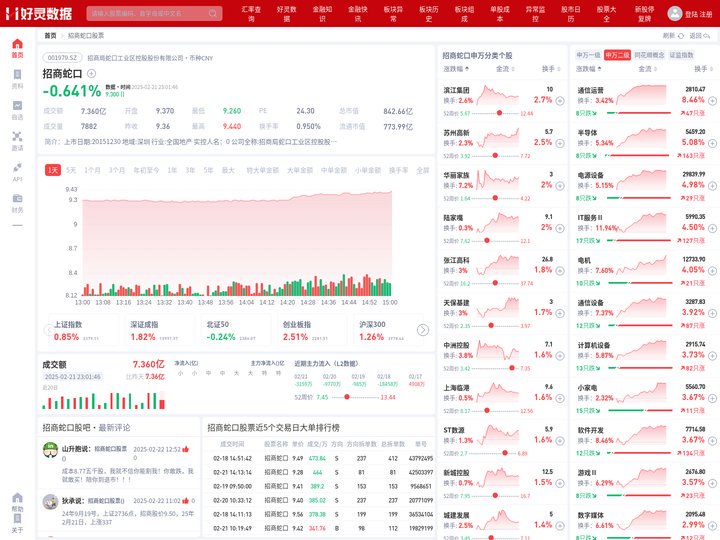The height and width of the screenshot is (540, 720).
Task: Switch chart range to 3个月
Action: click(117, 170)
